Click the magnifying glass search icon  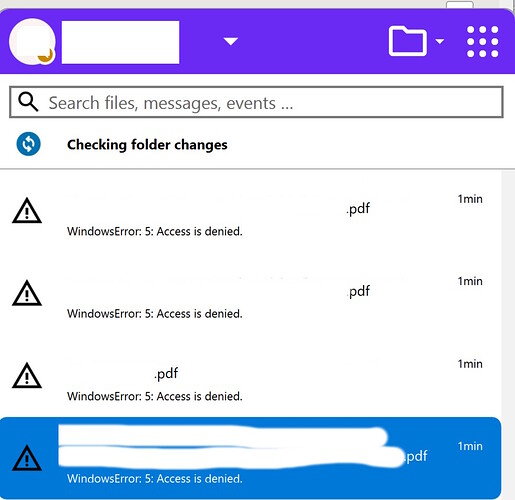[28, 102]
